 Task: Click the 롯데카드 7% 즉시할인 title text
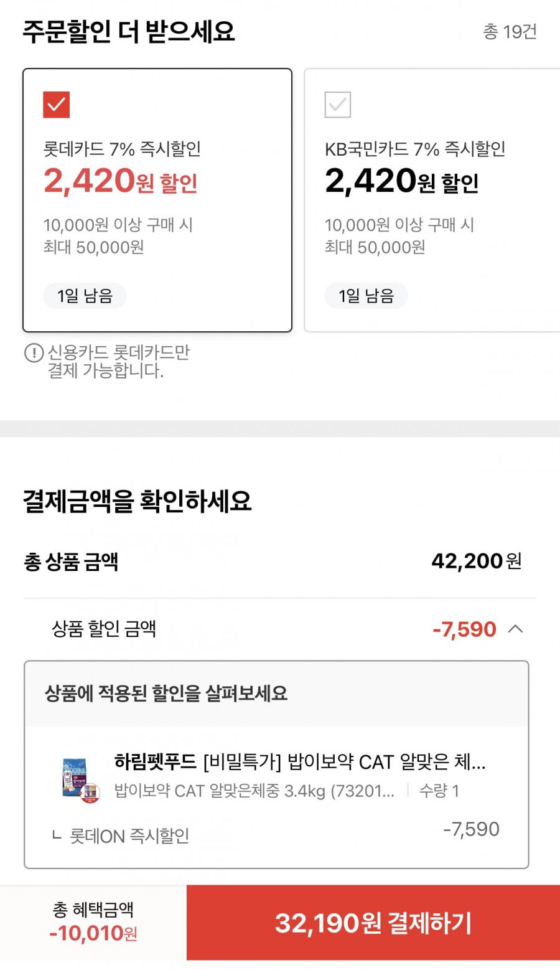122,149
